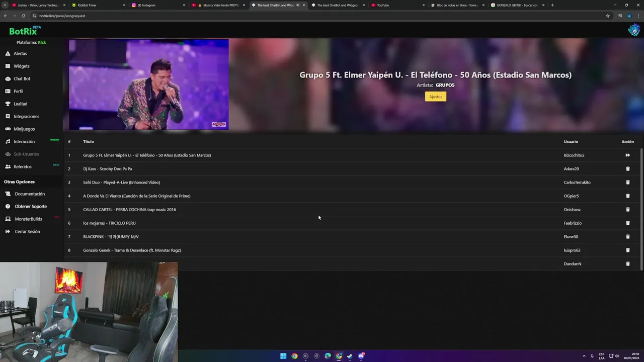Open Widgets section
The image size is (644, 362).
tap(21, 66)
